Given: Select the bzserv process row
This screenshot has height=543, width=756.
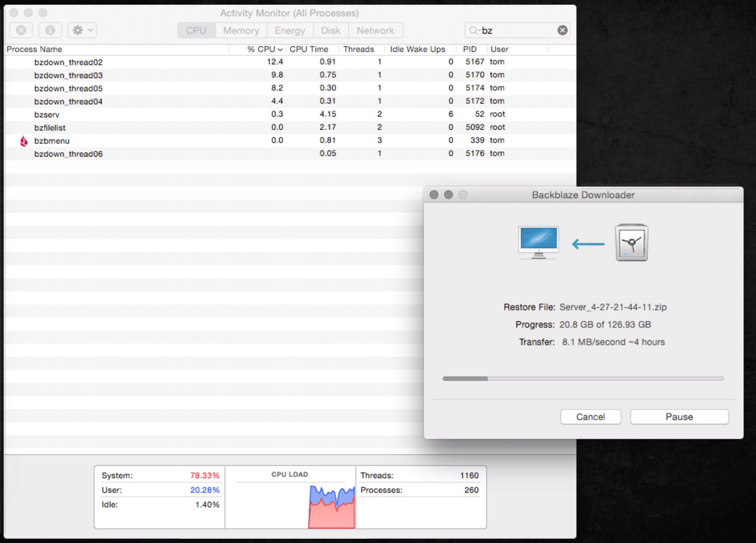Looking at the screenshot, I should (x=290, y=115).
